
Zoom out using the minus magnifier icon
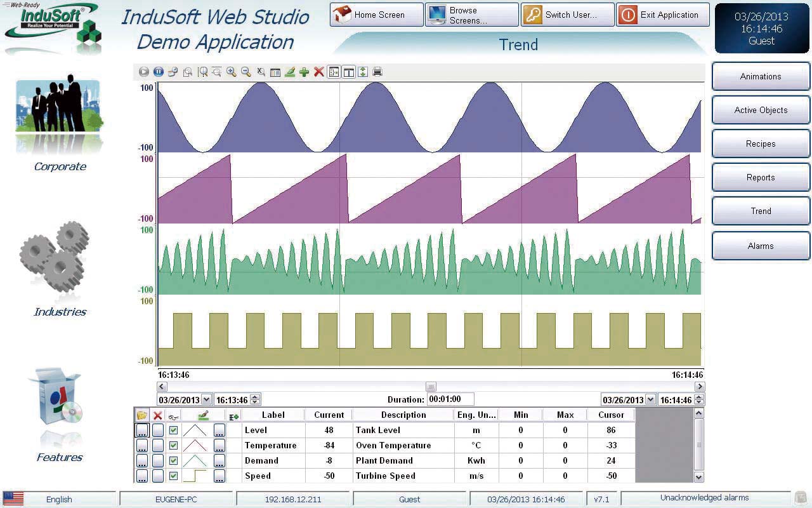(x=246, y=72)
